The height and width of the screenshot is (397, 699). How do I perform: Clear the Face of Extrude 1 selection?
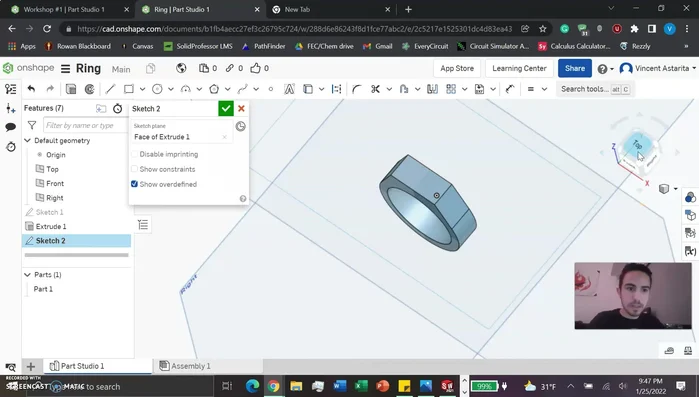[x=224, y=137]
